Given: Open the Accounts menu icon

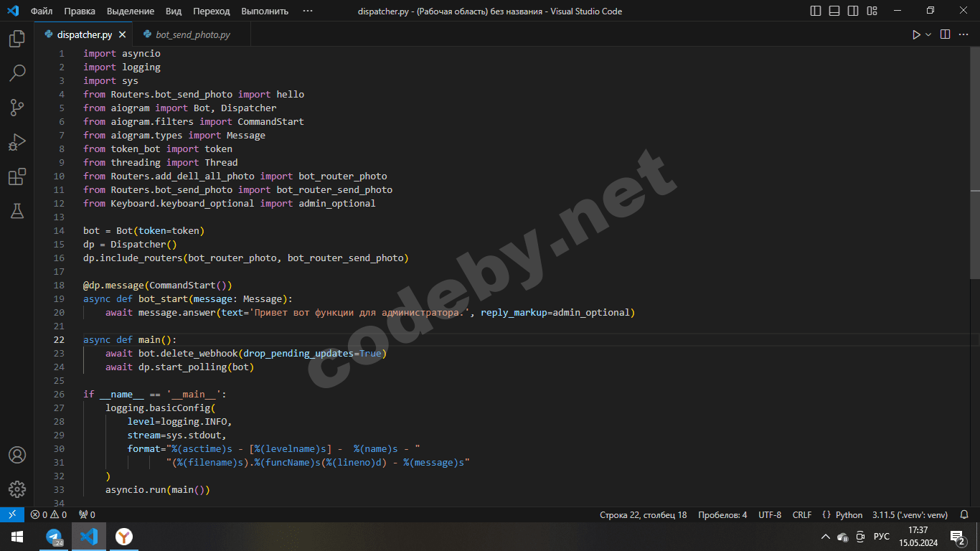Looking at the screenshot, I should pos(17,456).
